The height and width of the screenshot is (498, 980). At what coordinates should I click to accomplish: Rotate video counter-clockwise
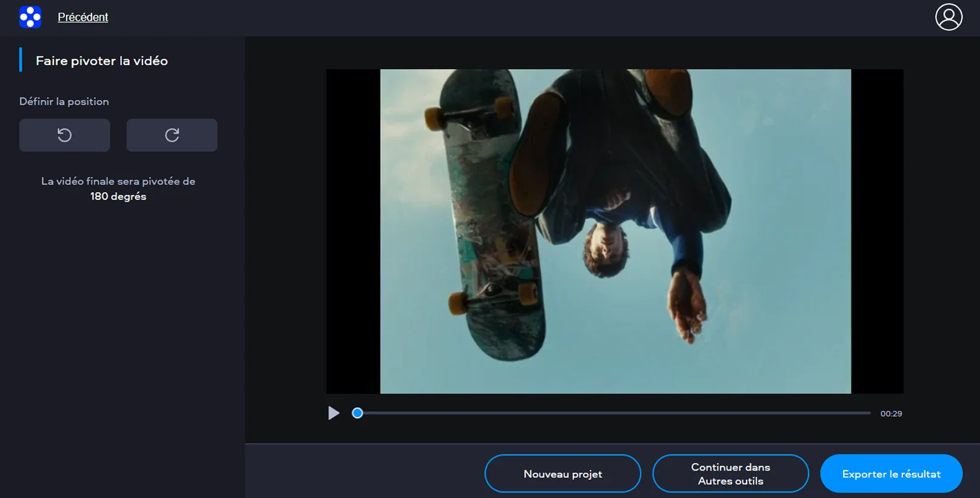[64, 135]
